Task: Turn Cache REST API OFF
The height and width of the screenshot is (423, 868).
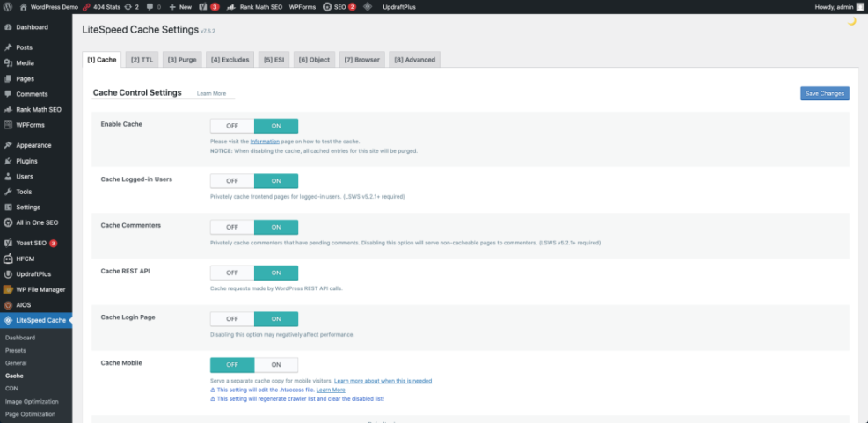Action: tap(232, 273)
